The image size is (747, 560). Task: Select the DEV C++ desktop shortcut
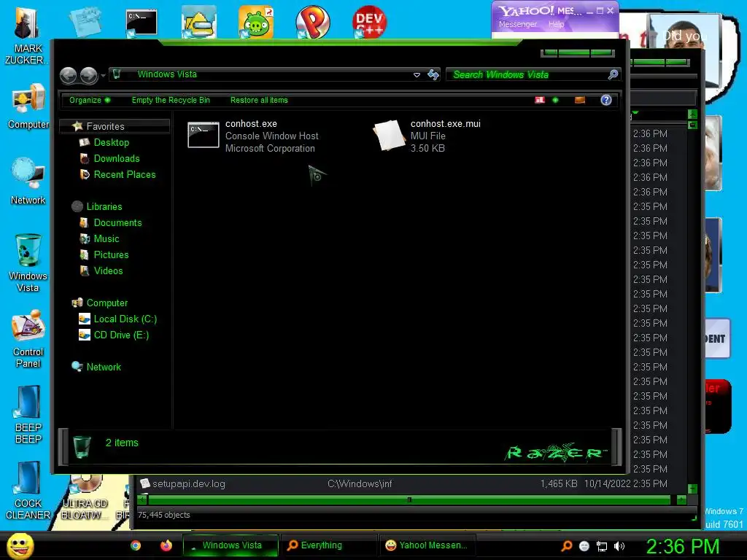(x=369, y=23)
